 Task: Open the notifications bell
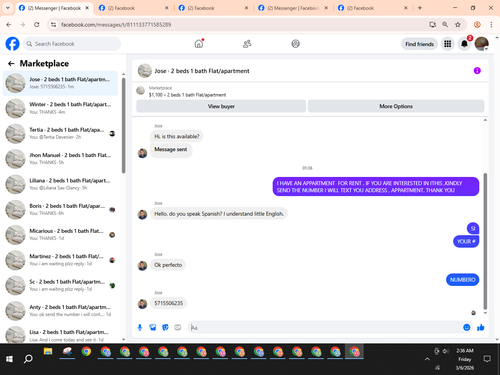point(464,44)
